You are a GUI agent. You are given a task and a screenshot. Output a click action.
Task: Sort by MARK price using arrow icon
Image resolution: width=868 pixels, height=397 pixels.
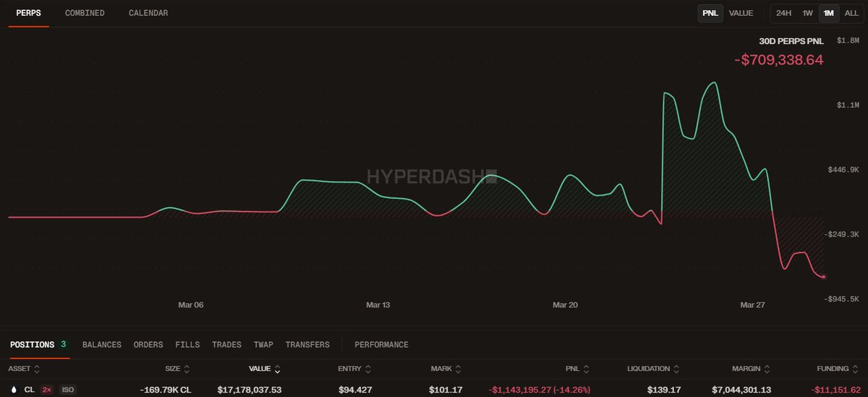[459, 369]
